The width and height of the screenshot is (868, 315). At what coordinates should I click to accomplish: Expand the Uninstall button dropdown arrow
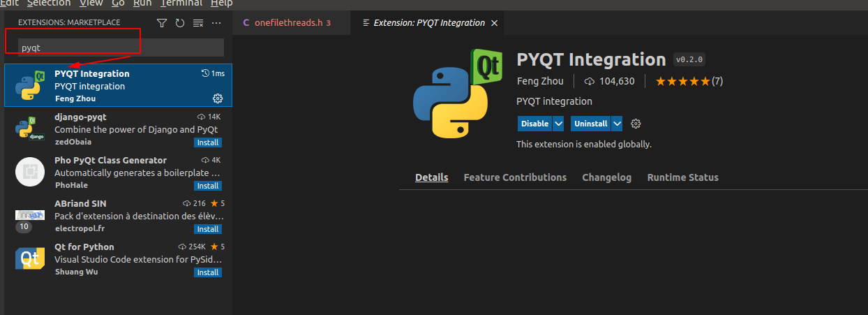[617, 124]
